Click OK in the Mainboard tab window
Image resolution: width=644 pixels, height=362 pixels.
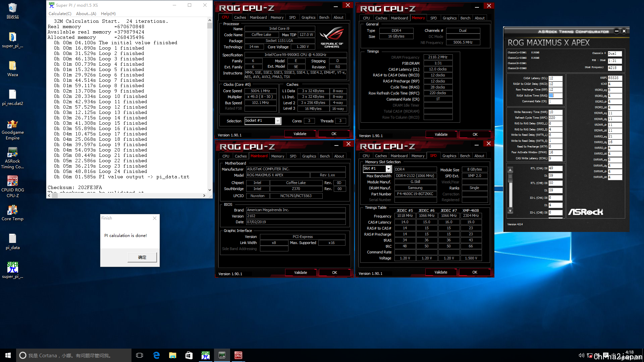[x=334, y=273]
